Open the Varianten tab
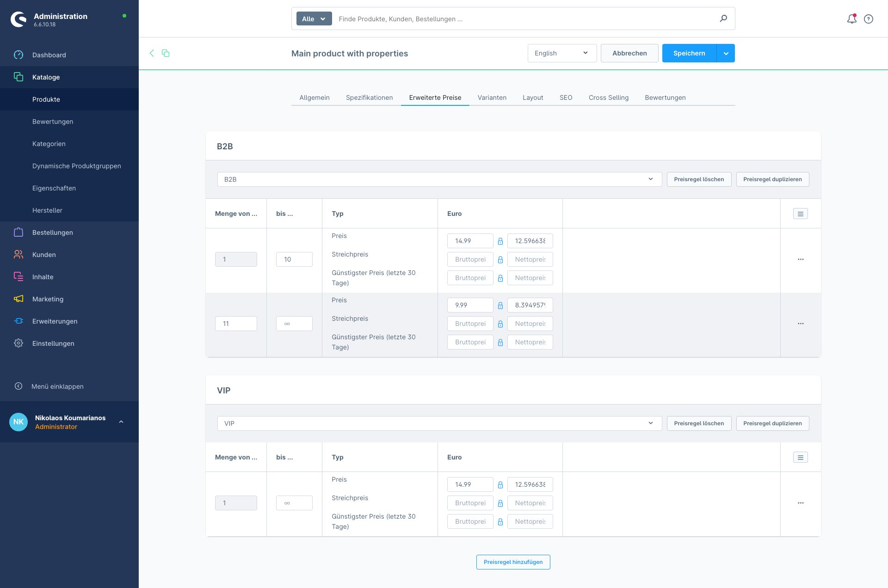 [492, 98]
